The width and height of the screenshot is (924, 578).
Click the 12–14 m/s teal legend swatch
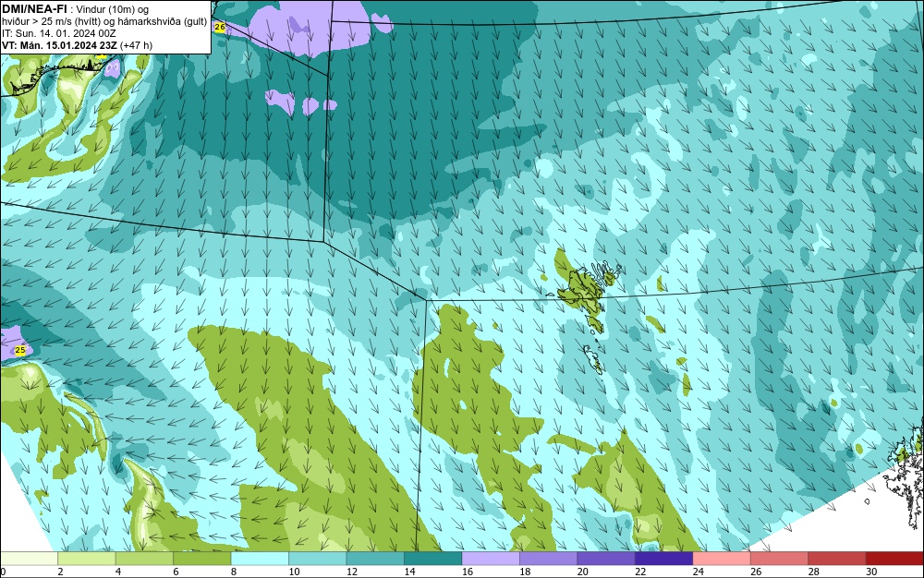[375, 559]
